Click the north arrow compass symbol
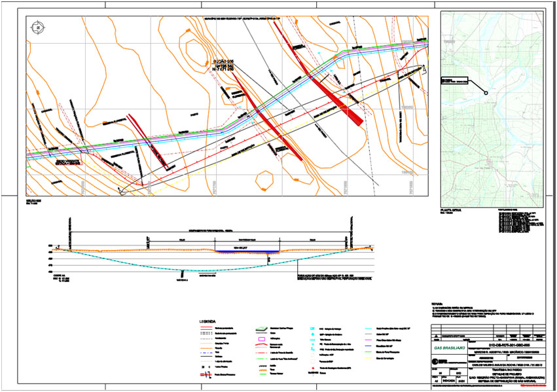 (x=37, y=27)
